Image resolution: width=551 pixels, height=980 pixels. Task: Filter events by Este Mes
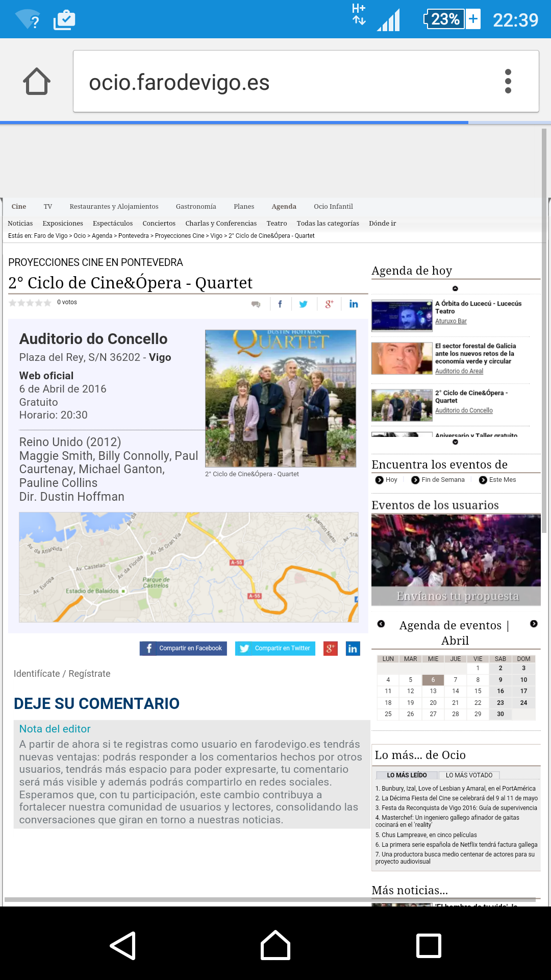point(497,480)
